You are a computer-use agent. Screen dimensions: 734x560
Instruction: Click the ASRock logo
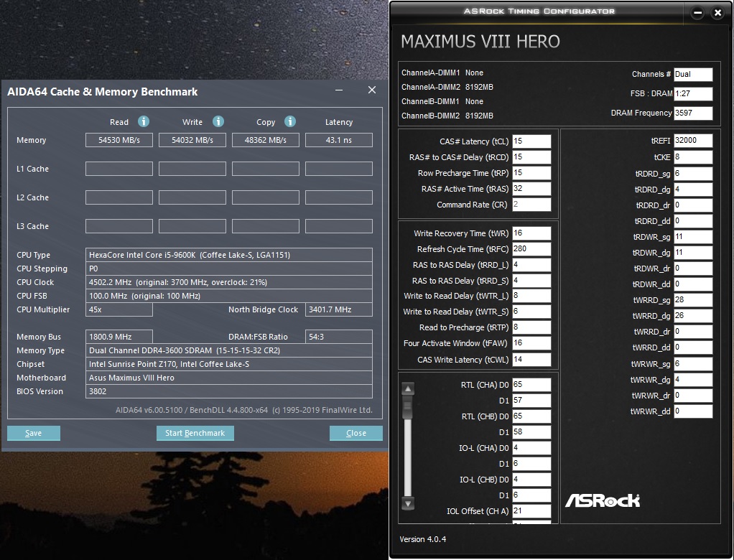tap(603, 500)
